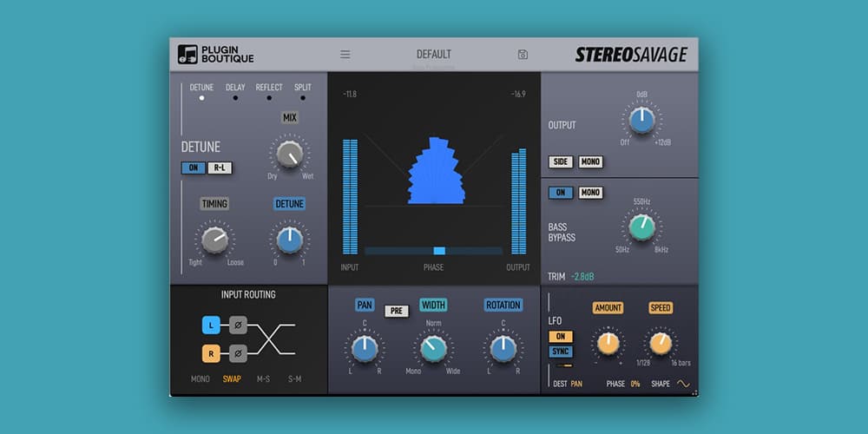The image size is (868, 434).
Task: Adjust the Mix Dry/Wet knob
Action: coord(290,154)
